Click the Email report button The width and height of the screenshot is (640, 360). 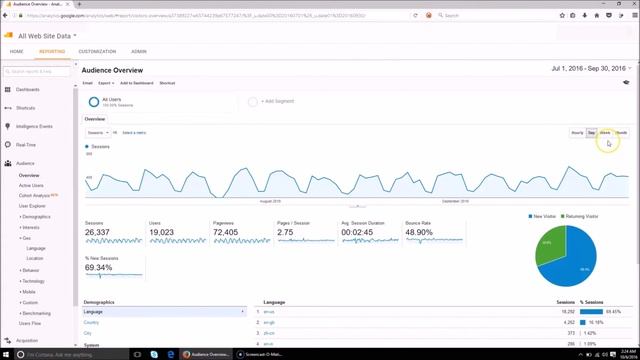pyautogui.click(x=87, y=83)
